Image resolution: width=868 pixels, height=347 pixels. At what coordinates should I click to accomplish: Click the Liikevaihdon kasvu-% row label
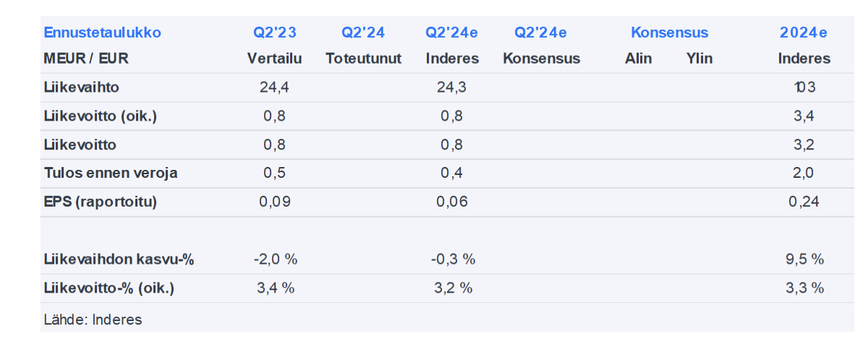pos(119,259)
